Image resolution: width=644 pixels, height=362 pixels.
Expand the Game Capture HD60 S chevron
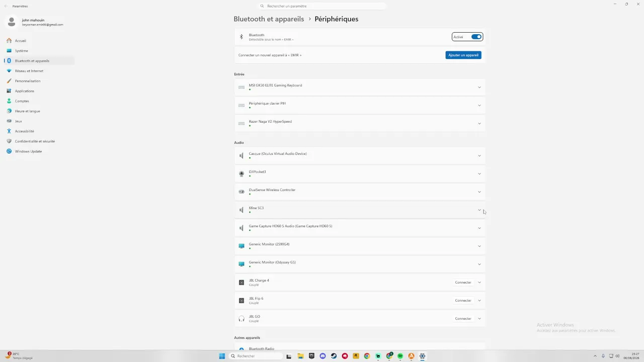click(x=479, y=228)
